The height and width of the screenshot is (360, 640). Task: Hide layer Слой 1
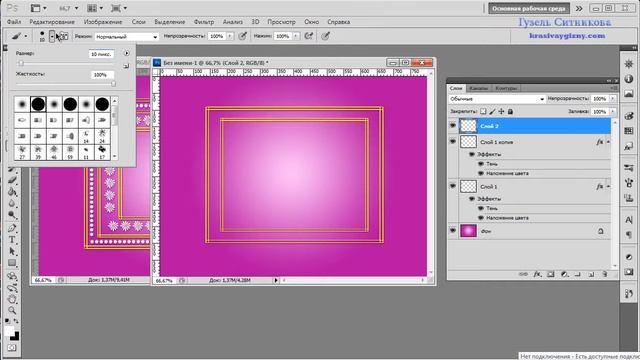(453, 186)
